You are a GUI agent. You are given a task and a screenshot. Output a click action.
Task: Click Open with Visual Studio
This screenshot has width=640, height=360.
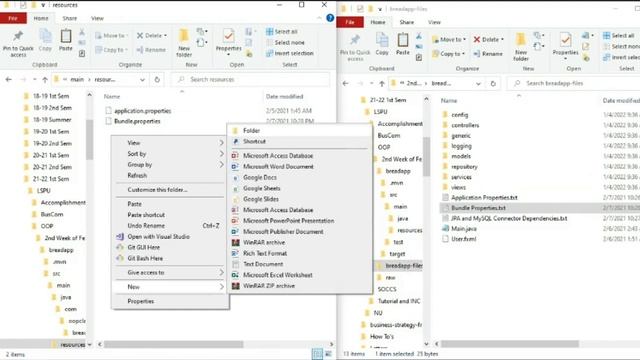coord(170,237)
